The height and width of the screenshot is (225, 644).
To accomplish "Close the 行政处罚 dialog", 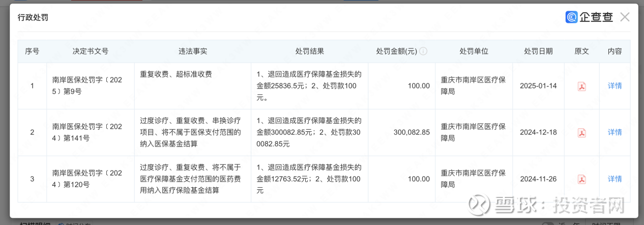I will pyautogui.click(x=625, y=17).
